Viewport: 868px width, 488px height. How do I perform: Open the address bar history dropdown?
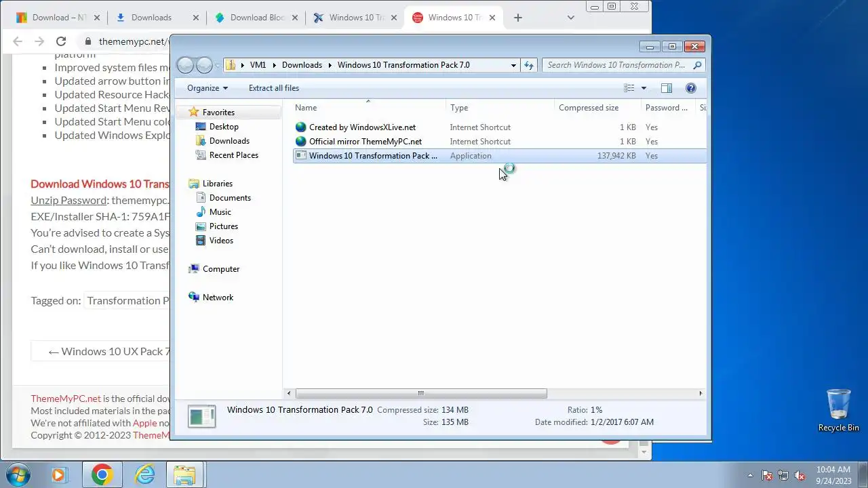click(513, 65)
